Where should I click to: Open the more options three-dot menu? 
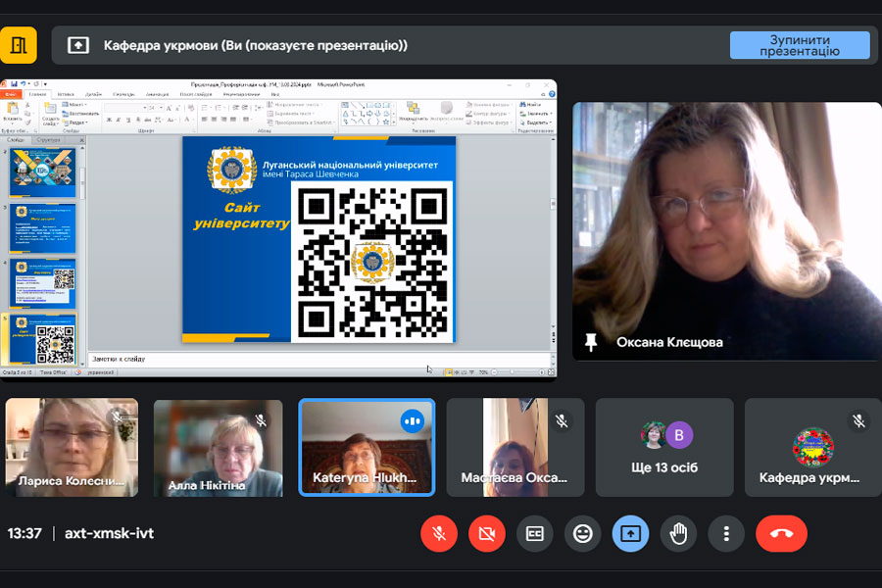pyautogui.click(x=726, y=533)
